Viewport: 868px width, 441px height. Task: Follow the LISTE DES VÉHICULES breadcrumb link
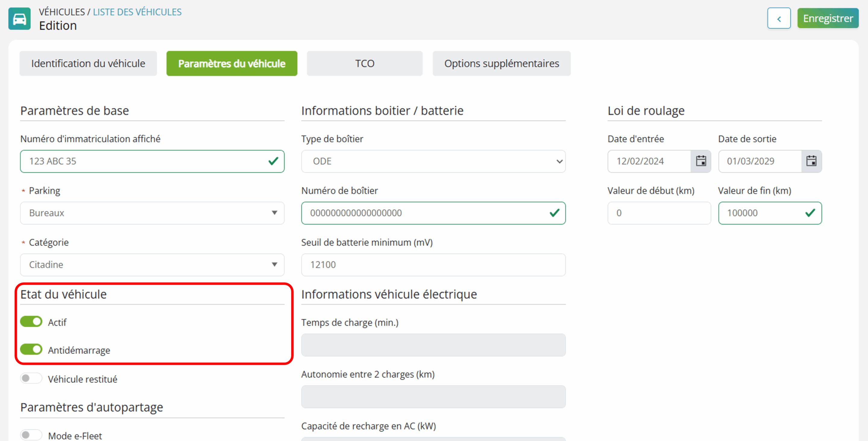(x=137, y=12)
